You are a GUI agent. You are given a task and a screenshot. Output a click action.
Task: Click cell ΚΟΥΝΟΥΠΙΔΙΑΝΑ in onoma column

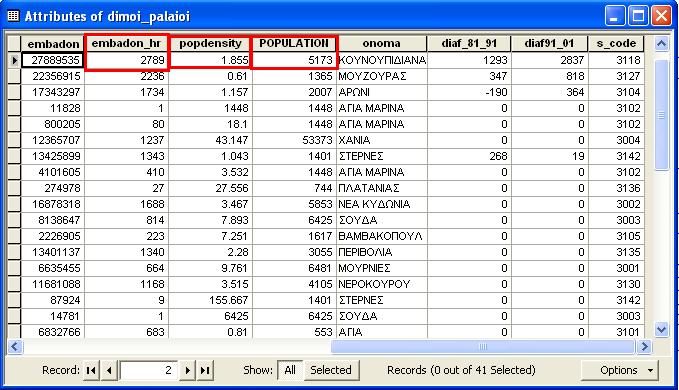point(382,60)
